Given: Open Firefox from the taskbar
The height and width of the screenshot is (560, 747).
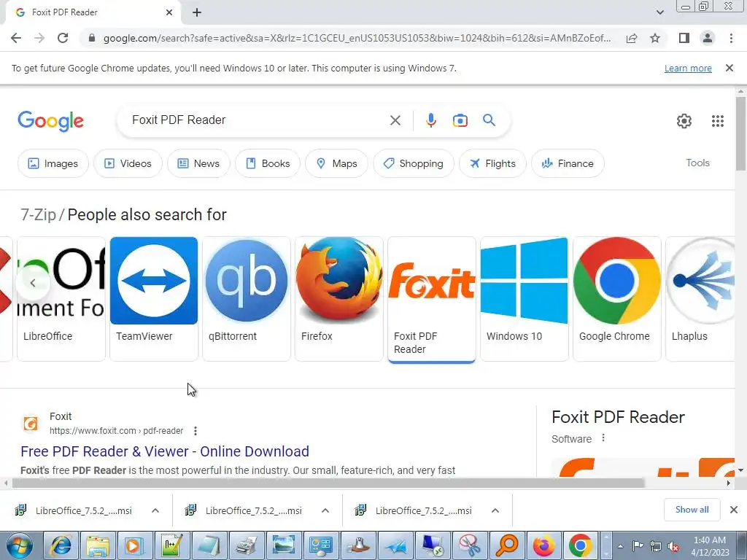Looking at the screenshot, I should [543, 545].
